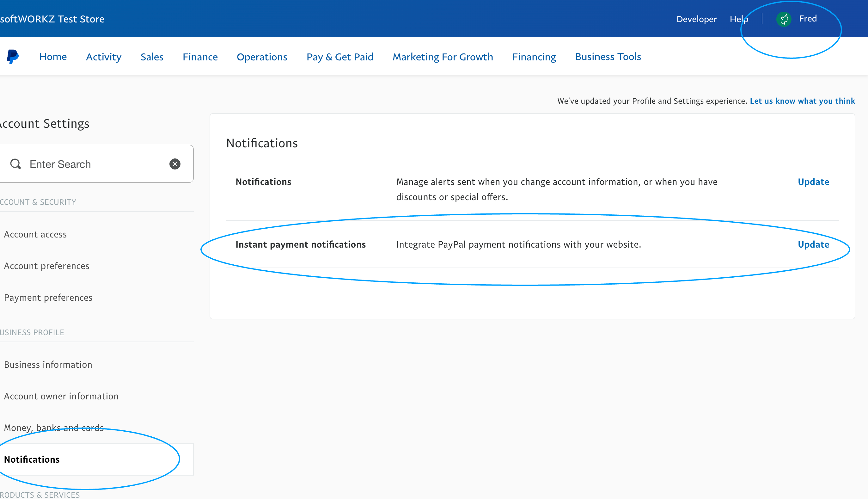Open the Business Tools menu
The image size is (868, 499).
pyautogui.click(x=608, y=57)
